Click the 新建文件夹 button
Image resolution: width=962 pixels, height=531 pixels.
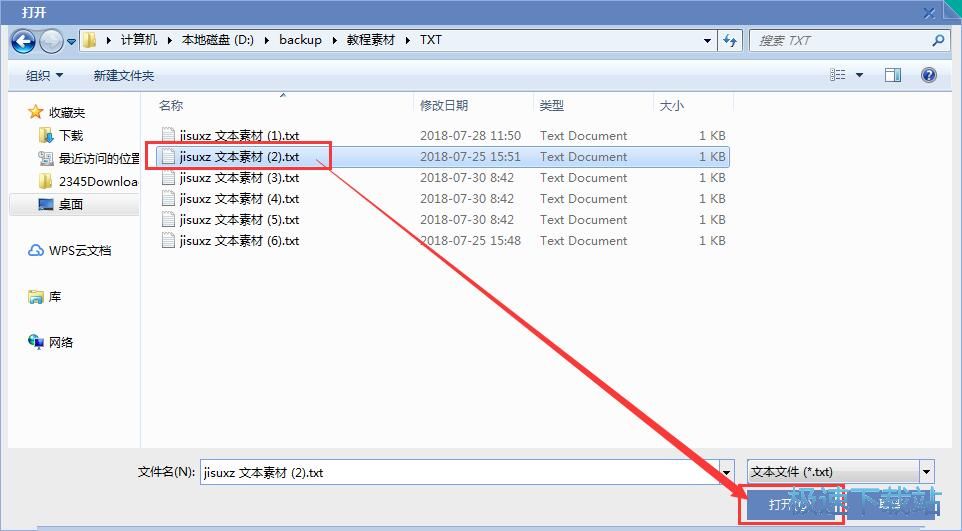tap(123, 76)
